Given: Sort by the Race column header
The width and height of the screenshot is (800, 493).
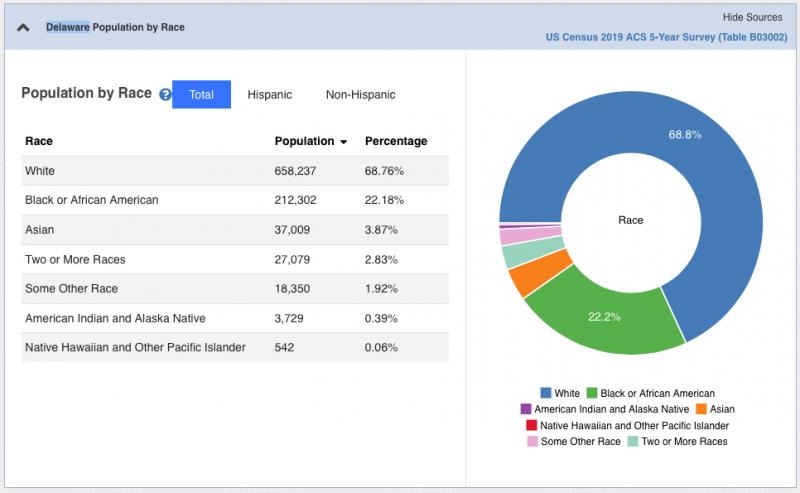Looking at the screenshot, I should tap(39, 142).
